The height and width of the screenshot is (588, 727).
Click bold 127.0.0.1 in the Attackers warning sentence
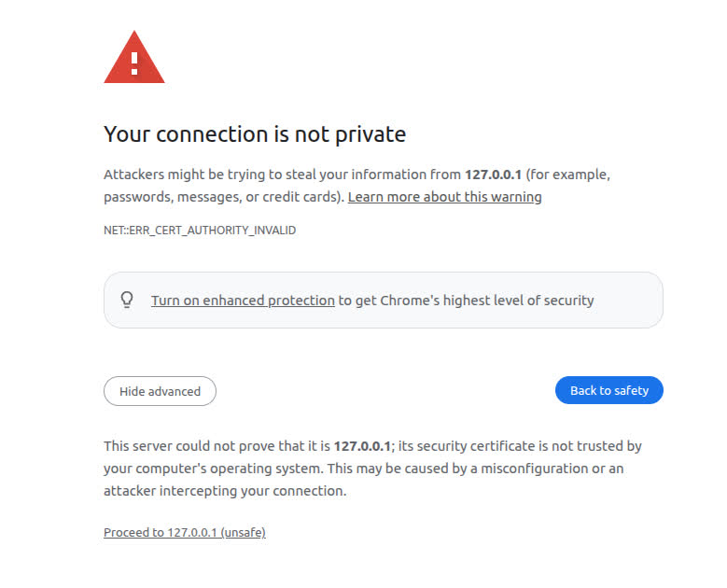coord(495,175)
